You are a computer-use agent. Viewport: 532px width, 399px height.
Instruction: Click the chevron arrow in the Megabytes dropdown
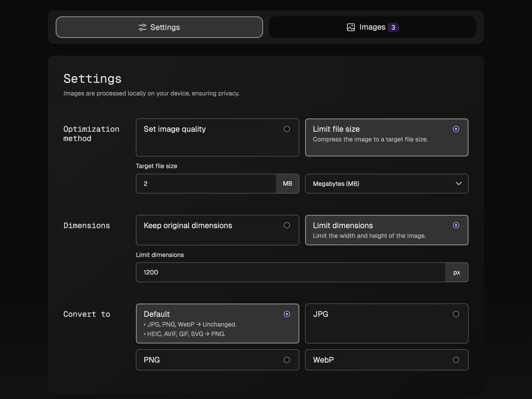pos(458,184)
